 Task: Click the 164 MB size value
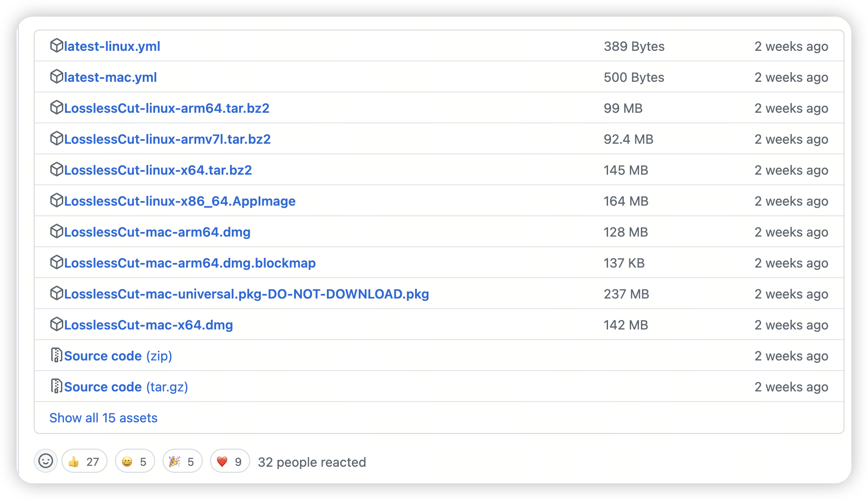pyautogui.click(x=627, y=201)
